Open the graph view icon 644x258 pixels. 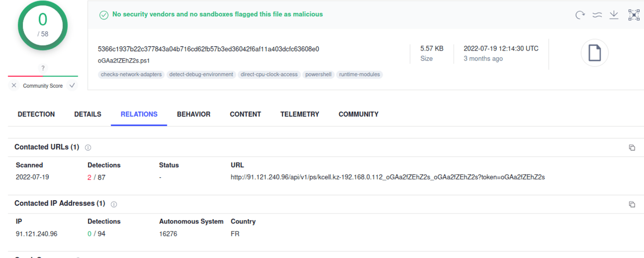coord(634,15)
